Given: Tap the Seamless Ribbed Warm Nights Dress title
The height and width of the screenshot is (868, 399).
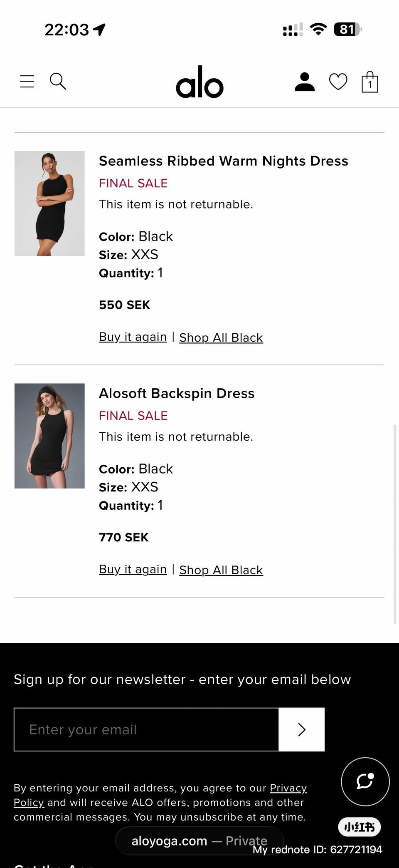Looking at the screenshot, I should [x=223, y=161].
